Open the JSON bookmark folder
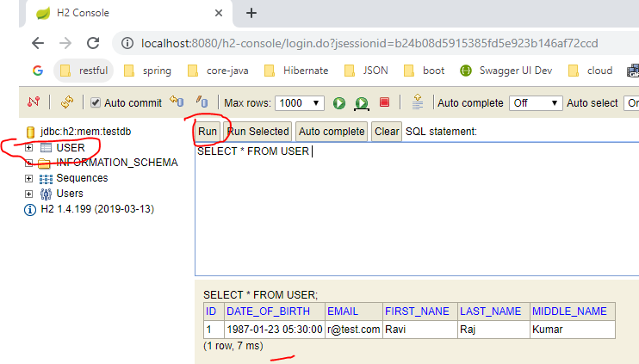 coord(365,71)
